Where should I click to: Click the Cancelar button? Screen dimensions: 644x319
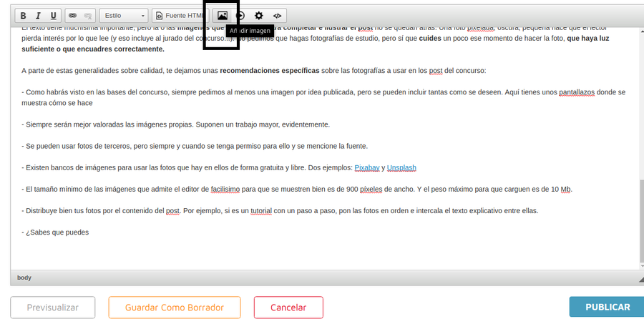tap(288, 307)
